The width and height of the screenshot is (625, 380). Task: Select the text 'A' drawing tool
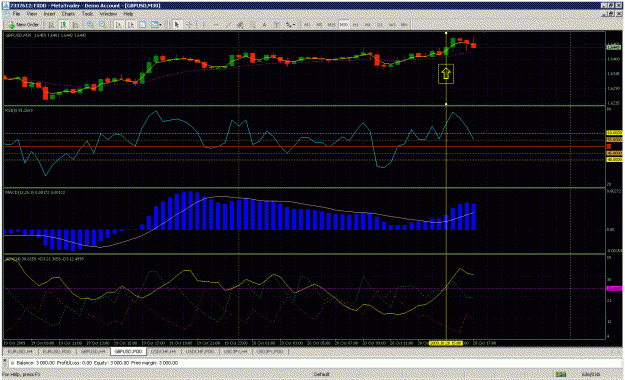pyautogui.click(x=264, y=25)
